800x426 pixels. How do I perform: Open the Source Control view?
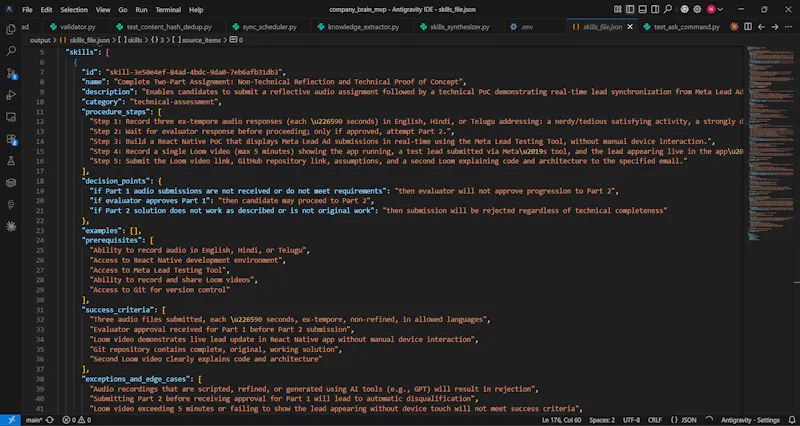coord(11,73)
